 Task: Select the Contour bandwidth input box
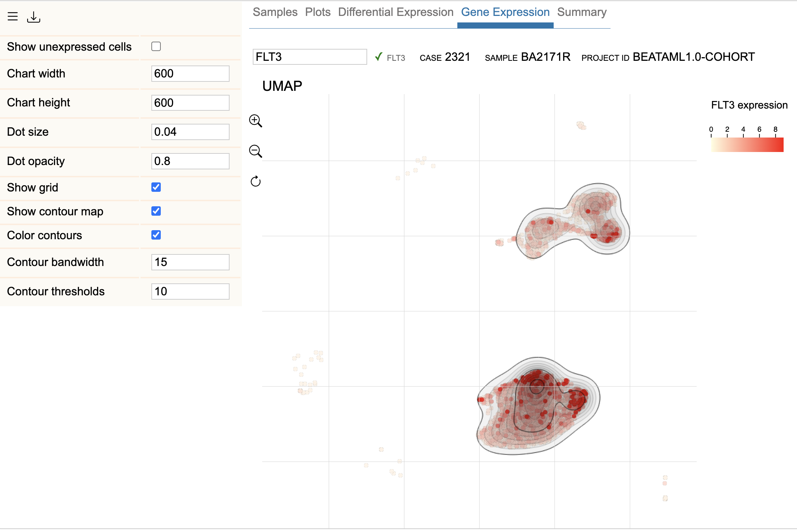(x=190, y=262)
